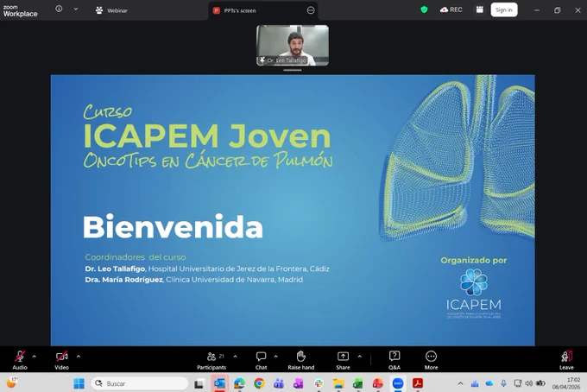This screenshot has width=587, height=392.
Task: Open the Windows Start menu
Action: point(79,383)
